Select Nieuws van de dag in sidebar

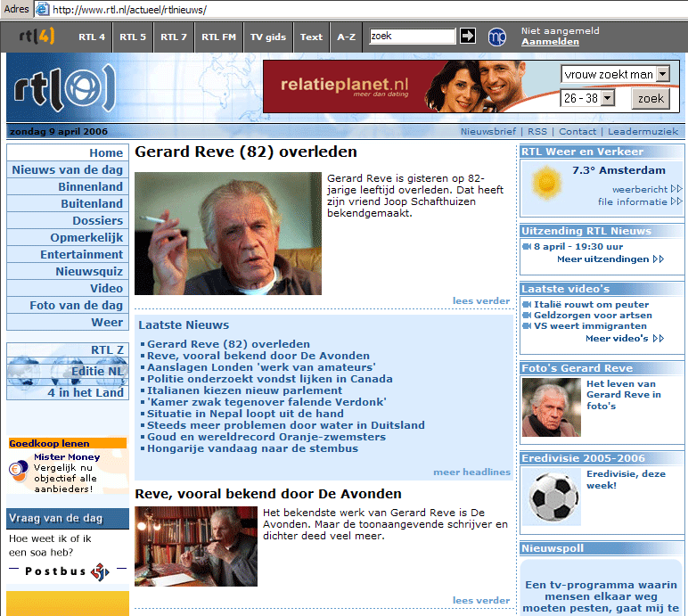click(x=68, y=170)
